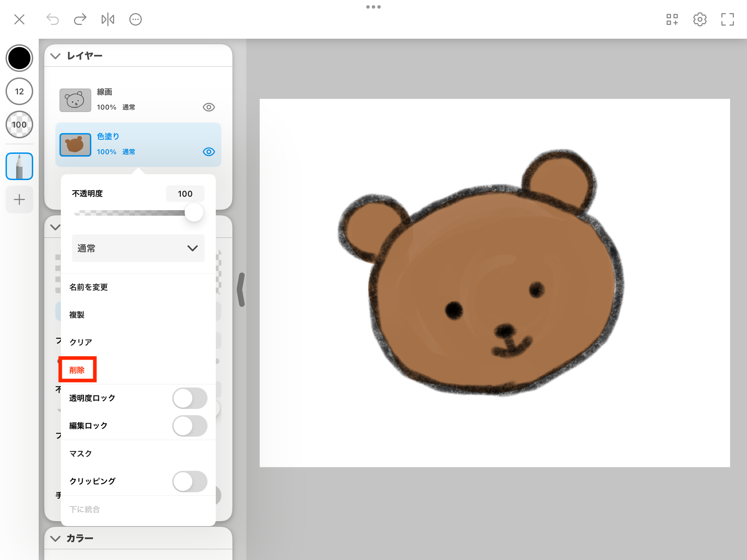Redo the last action
Image resolution: width=747 pixels, height=560 pixels.
(x=80, y=19)
